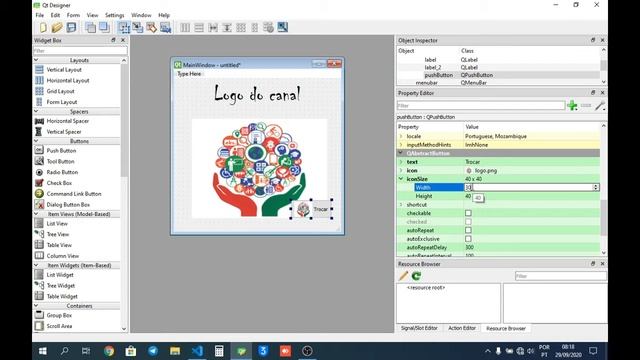Apply Lay Out Horizontally in Splitter
640x360 pixels.
(213, 27)
